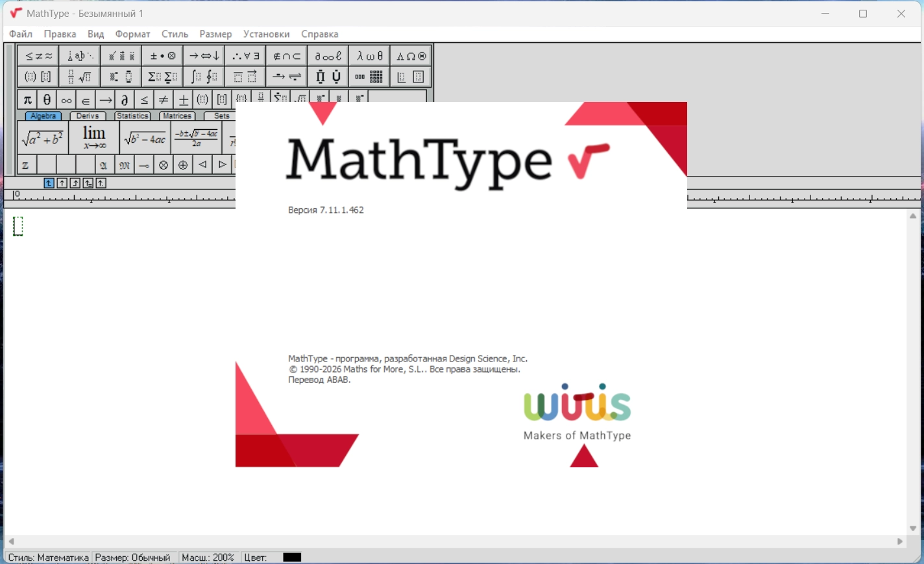Insert the right-pointing triangle symbol (▷)
This screenshot has width=924, height=564.
pos(222,165)
